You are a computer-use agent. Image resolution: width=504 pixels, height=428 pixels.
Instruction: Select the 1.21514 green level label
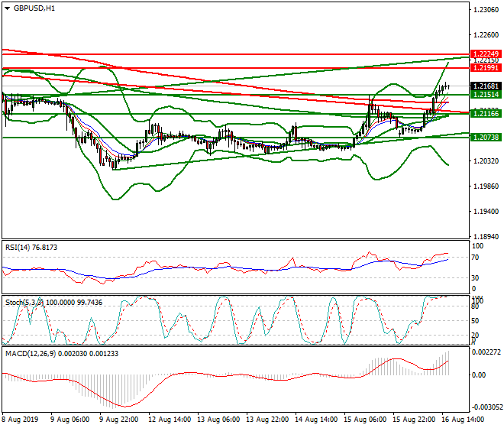[486, 94]
